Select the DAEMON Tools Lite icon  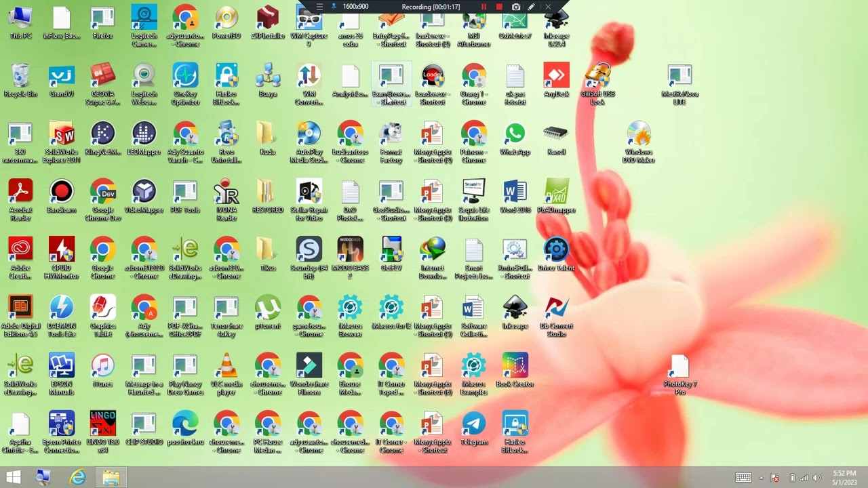point(62,317)
